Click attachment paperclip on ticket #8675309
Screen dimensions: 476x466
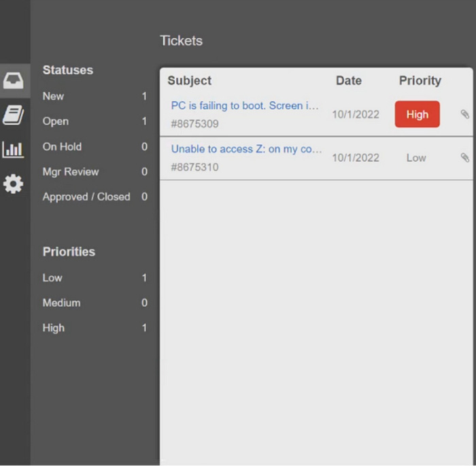point(464,114)
